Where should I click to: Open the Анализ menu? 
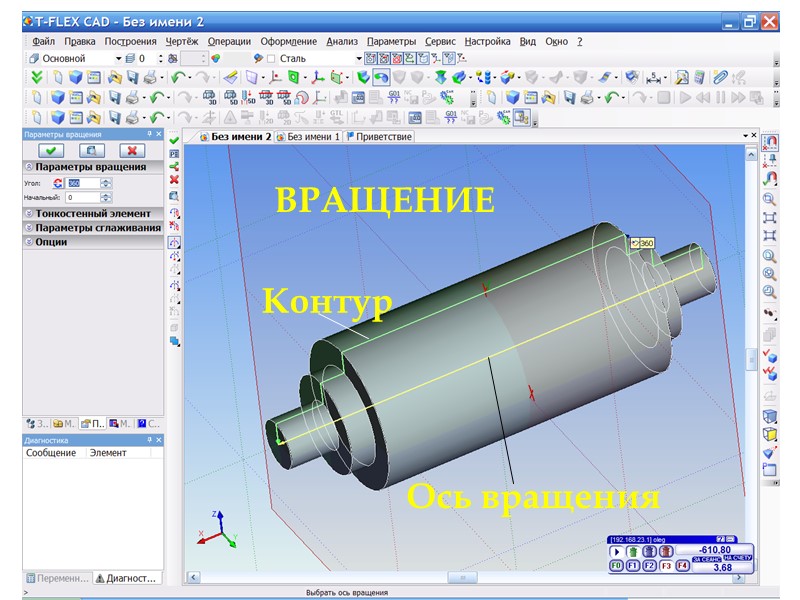[342, 41]
